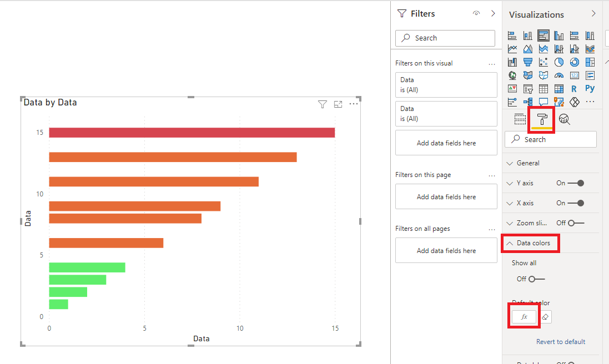Switch to the Fields pane tab
Screen dimensions: 609x364
pos(520,119)
